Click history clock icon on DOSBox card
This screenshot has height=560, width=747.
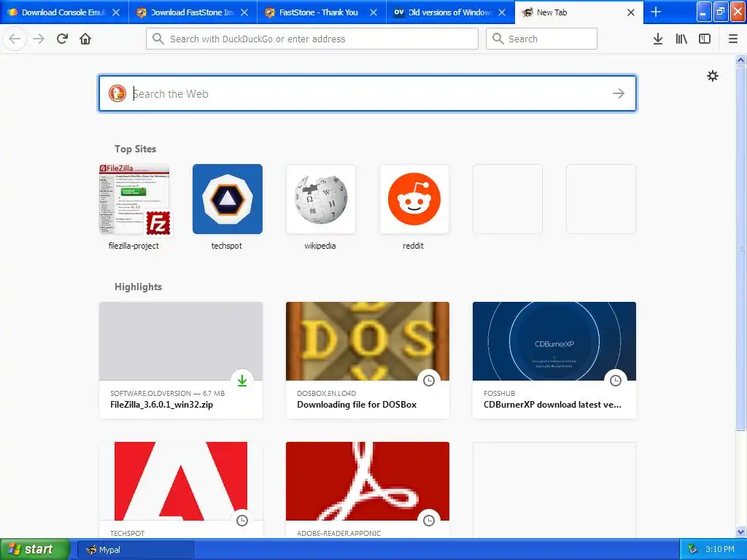pyautogui.click(x=429, y=381)
